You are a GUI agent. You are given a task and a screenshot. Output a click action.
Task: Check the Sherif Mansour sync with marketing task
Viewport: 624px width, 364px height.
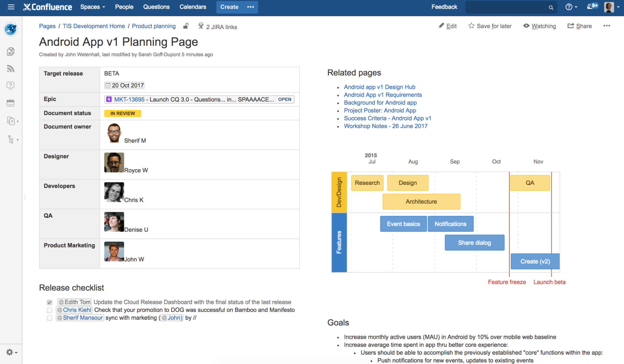(49, 318)
